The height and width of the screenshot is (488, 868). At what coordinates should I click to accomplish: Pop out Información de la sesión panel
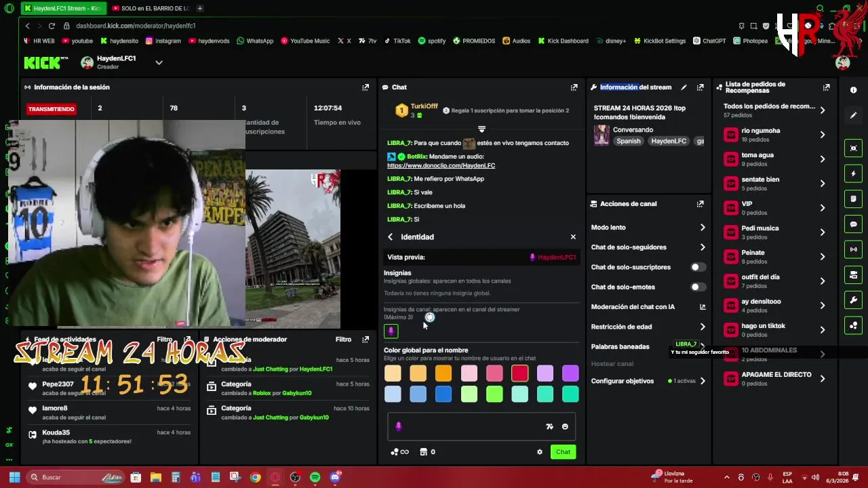(366, 87)
